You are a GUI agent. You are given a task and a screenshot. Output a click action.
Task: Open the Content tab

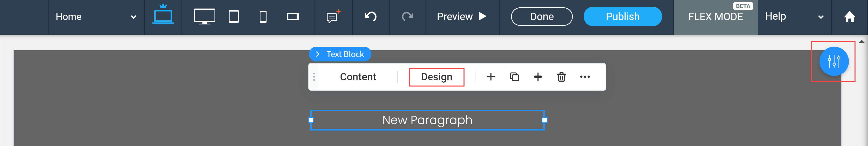click(x=358, y=77)
